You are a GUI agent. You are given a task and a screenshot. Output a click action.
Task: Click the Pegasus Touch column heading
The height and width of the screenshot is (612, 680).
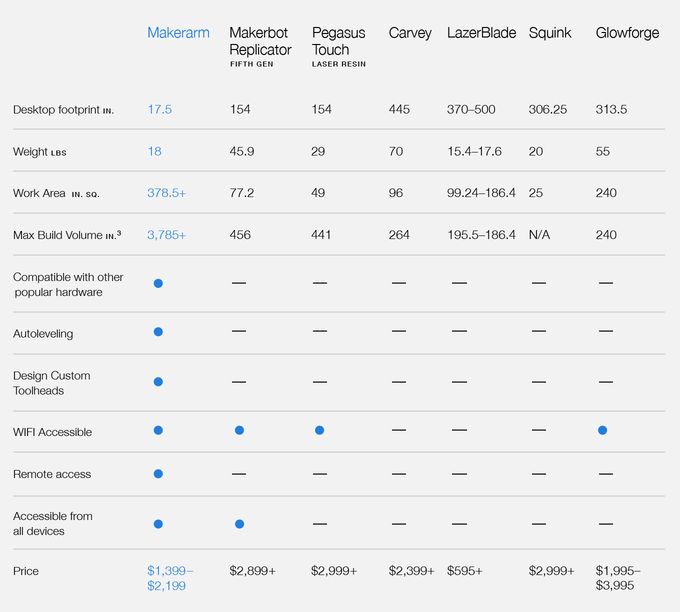click(x=331, y=41)
